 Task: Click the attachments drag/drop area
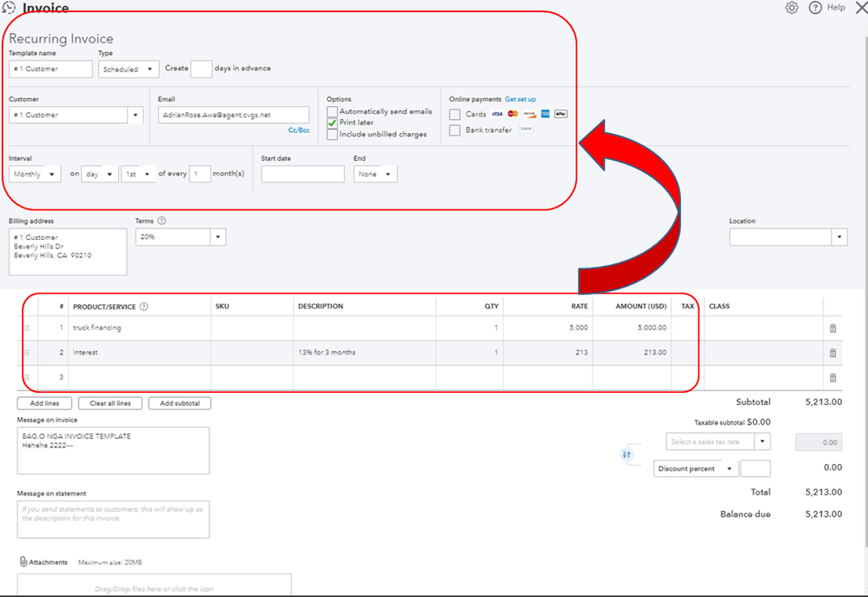tap(155, 585)
